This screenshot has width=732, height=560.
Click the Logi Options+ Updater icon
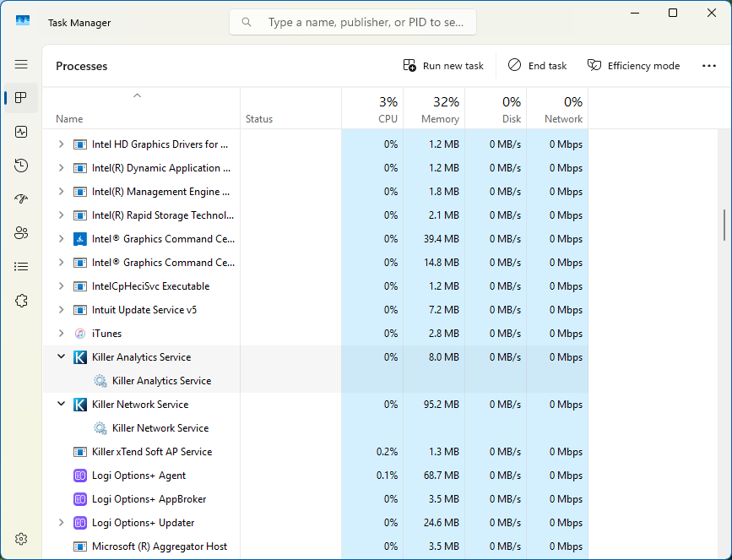coord(80,523)
